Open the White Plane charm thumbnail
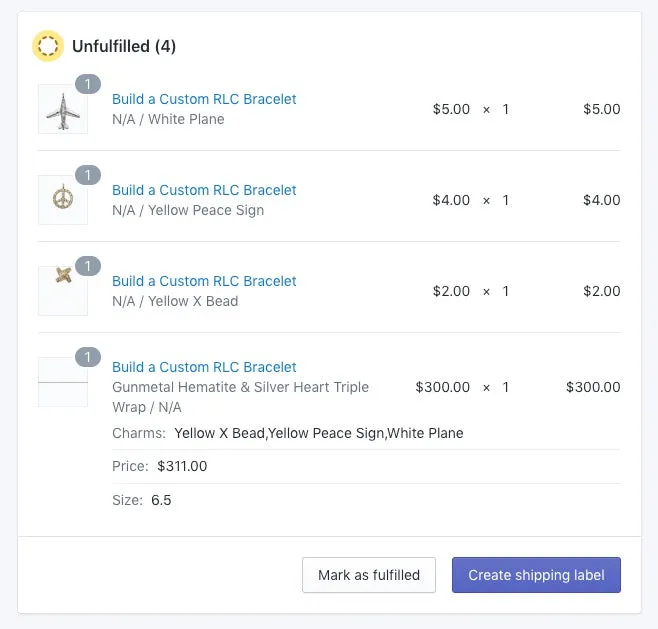 [x=63, y=109]
